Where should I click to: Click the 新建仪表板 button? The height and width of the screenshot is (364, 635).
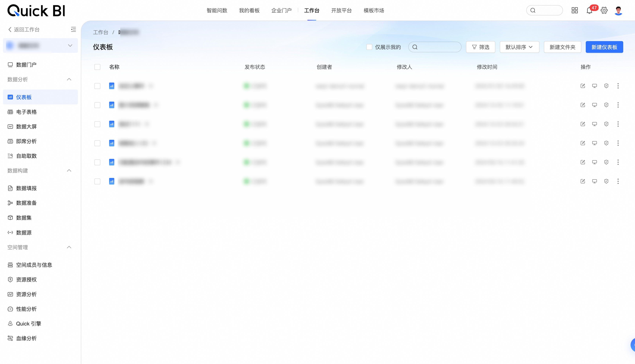tap(604, 47)
